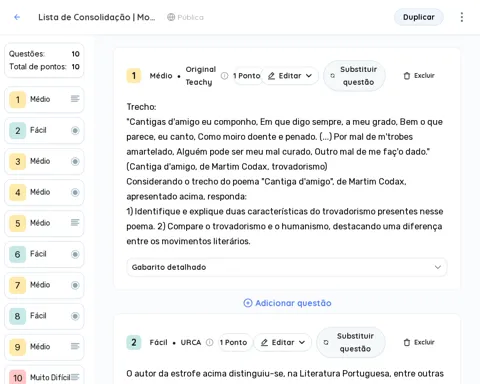Image resolution: width=480 pixels, height=384 pixels.
Task: Open Editar dropdown for question 2
Action: click(x=283, y=342)
